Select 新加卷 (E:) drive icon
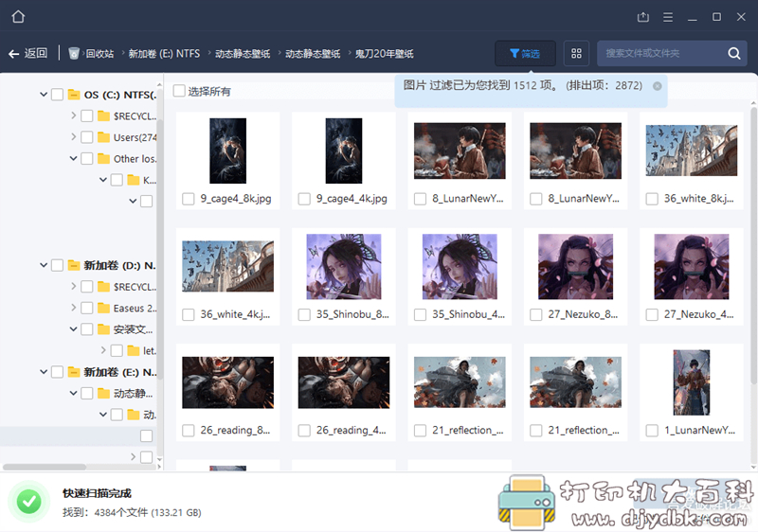This screenshot has height=532, width=758. click(74, 372)
